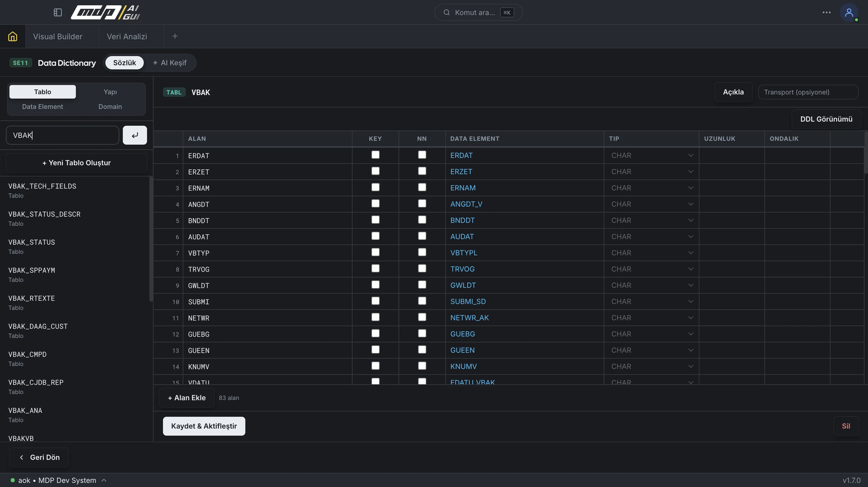The height and width of the screenshot is (487, 868).
Task: Open the three-dots more menu
Action: click(x=826, y=12)
